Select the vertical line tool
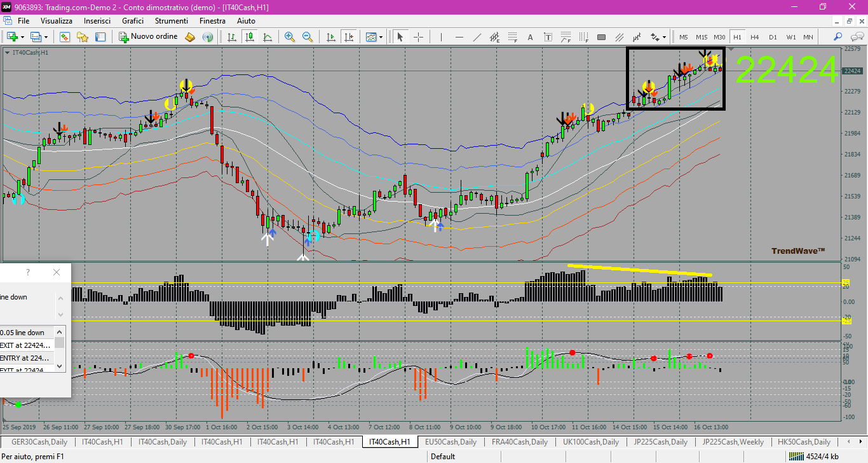 pos(442,37)
